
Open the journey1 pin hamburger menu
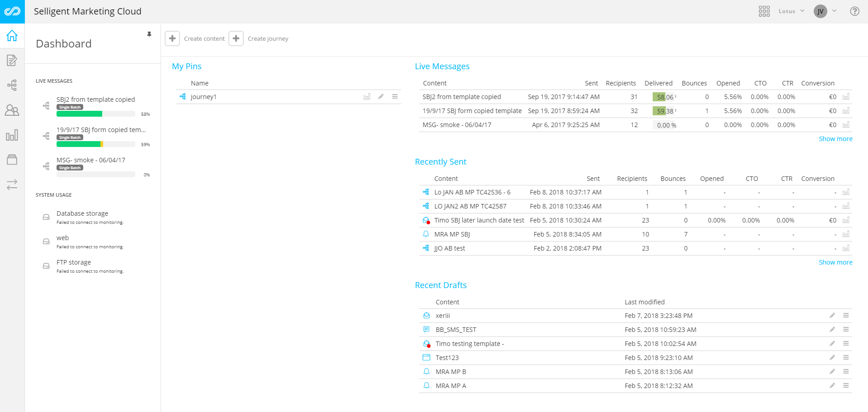[x=395, y=97]
